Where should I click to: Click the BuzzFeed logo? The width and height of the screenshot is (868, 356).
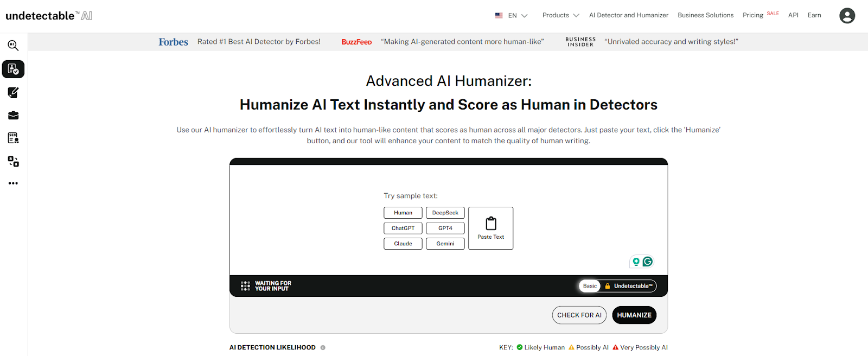[356, 42]
